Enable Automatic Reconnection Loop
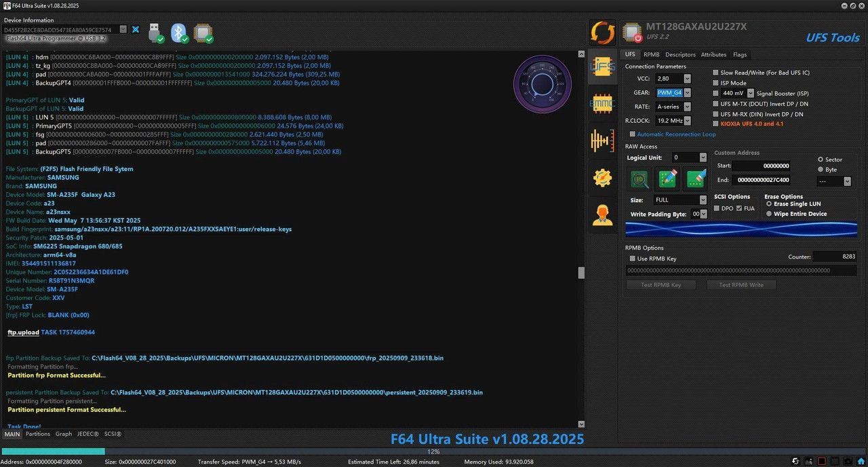 pos(633,134)
